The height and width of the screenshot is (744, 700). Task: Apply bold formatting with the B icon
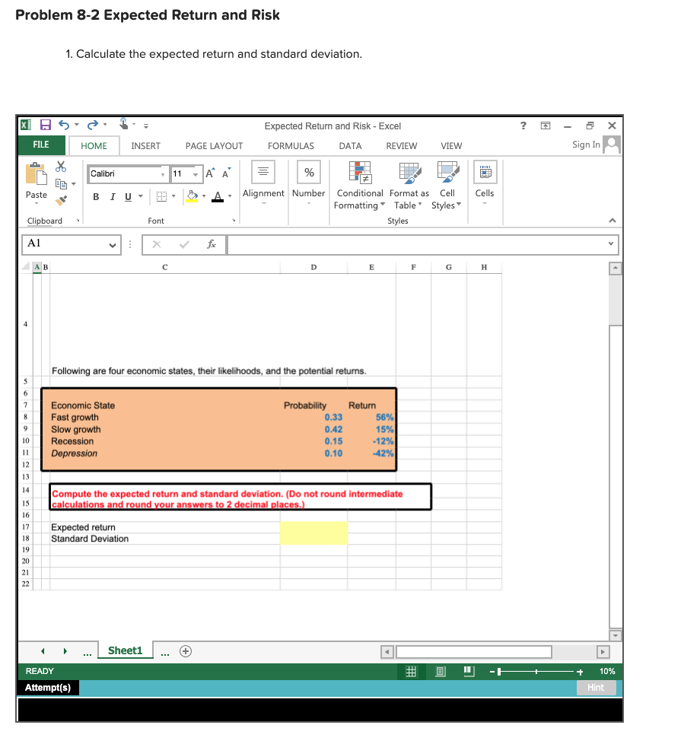click(95, 196)
